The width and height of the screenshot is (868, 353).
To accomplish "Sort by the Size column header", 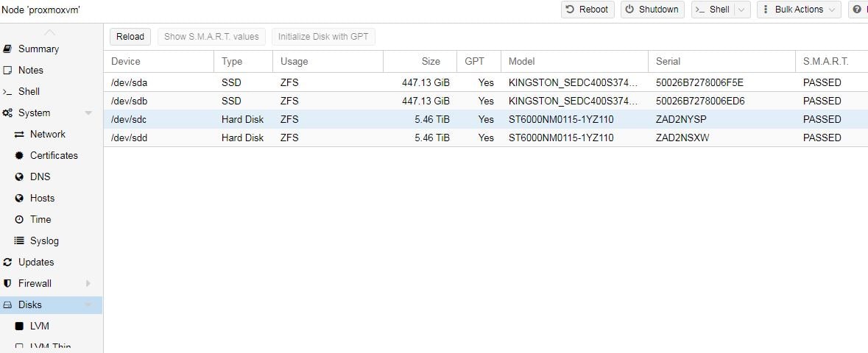I will [x=420, y=62].
